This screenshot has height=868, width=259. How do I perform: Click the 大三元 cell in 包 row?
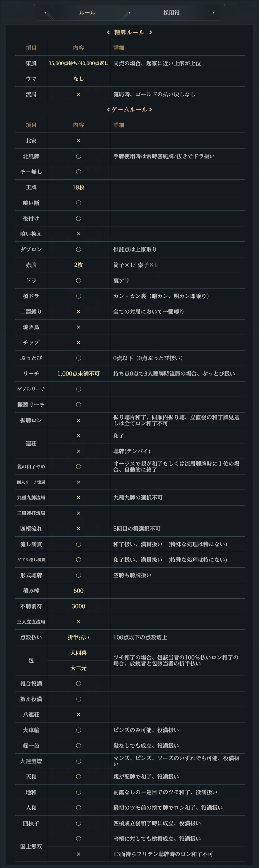tap(78, 668)
